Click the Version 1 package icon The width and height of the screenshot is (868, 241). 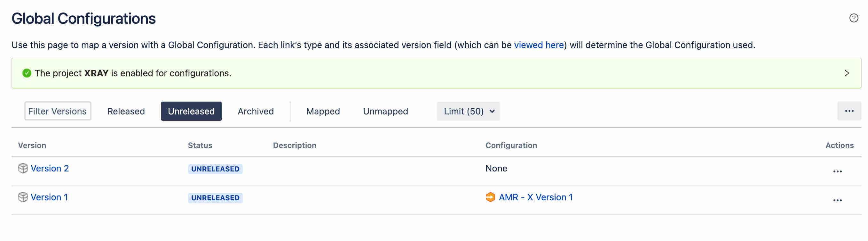23,197
